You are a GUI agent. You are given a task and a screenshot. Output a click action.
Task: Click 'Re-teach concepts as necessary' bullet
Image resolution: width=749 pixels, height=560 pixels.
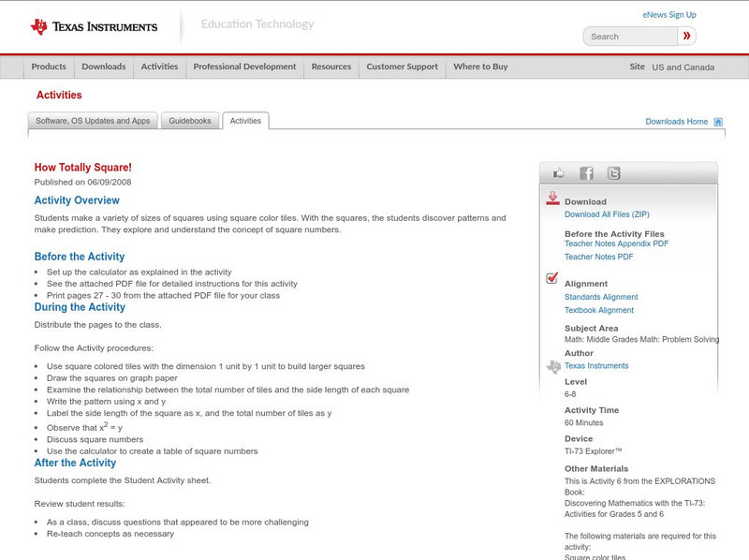[110, 534]
